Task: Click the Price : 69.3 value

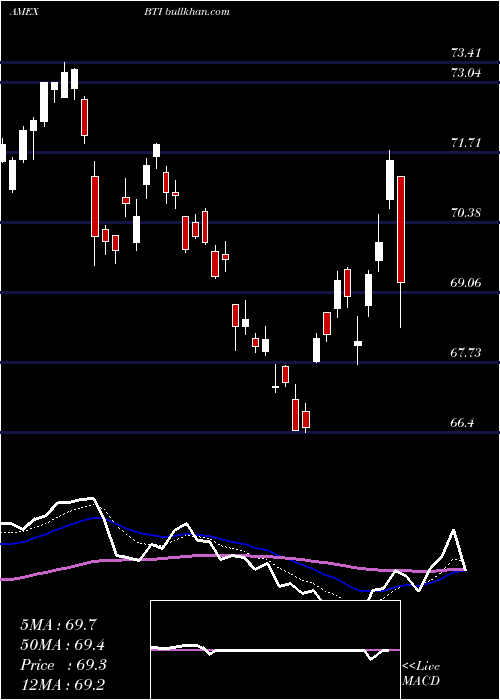Action: [x=63, y=665]
